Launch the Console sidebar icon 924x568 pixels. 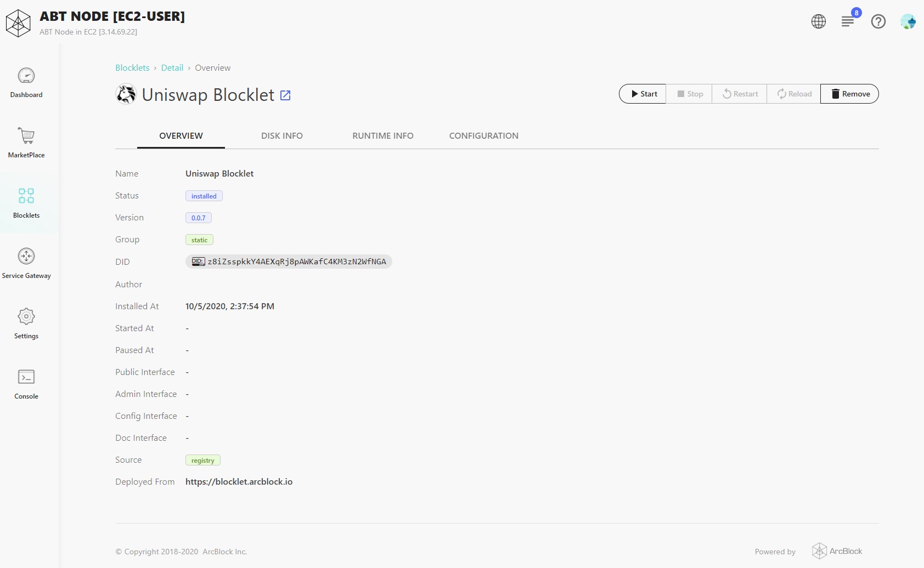[26, 377]
